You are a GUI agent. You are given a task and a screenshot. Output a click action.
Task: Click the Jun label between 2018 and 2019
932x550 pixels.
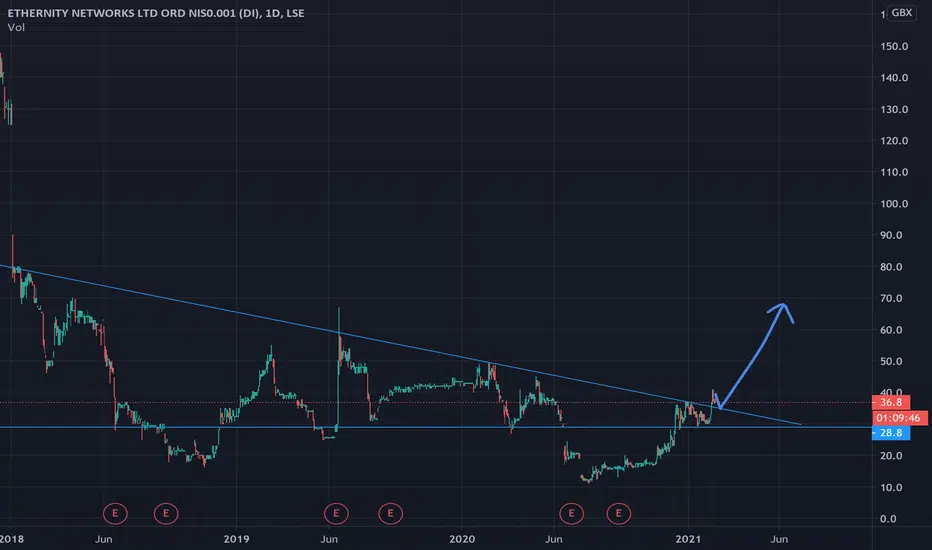[103, 539]
